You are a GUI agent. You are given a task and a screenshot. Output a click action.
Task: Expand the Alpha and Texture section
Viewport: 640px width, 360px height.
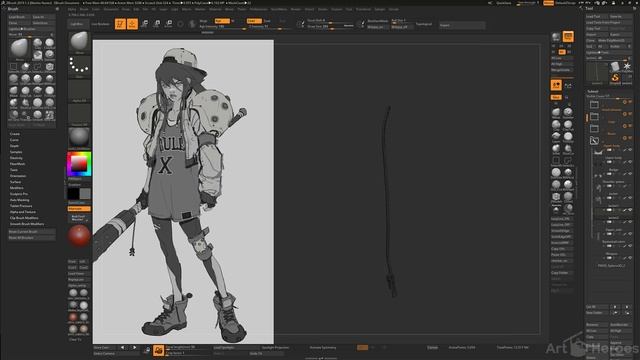[x=23, y=212]
